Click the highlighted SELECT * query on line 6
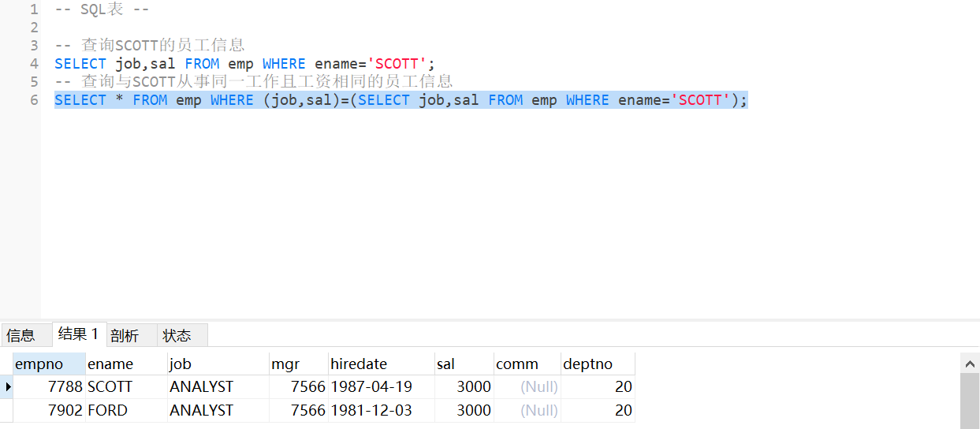This screenshot has width=980, height=429. (401, 100)
